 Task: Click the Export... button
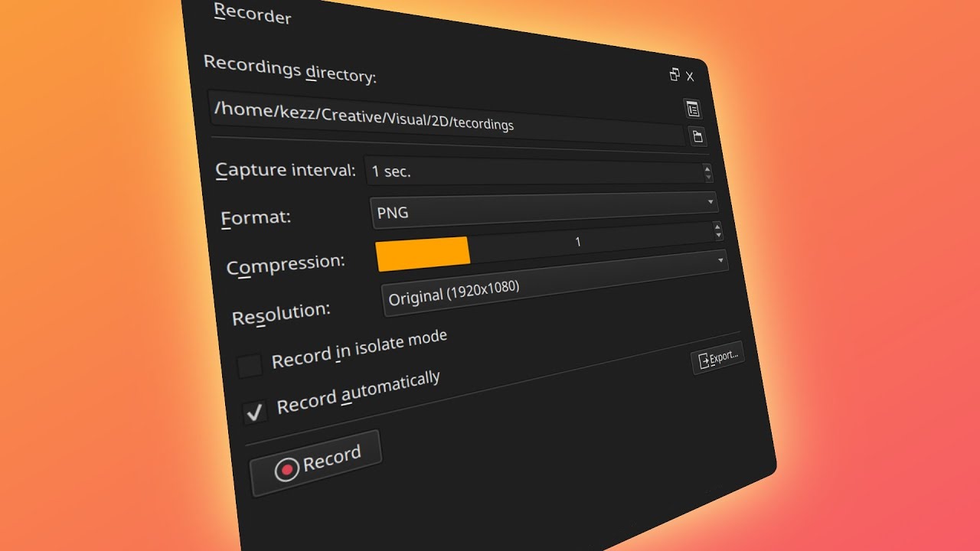[717, 358]
